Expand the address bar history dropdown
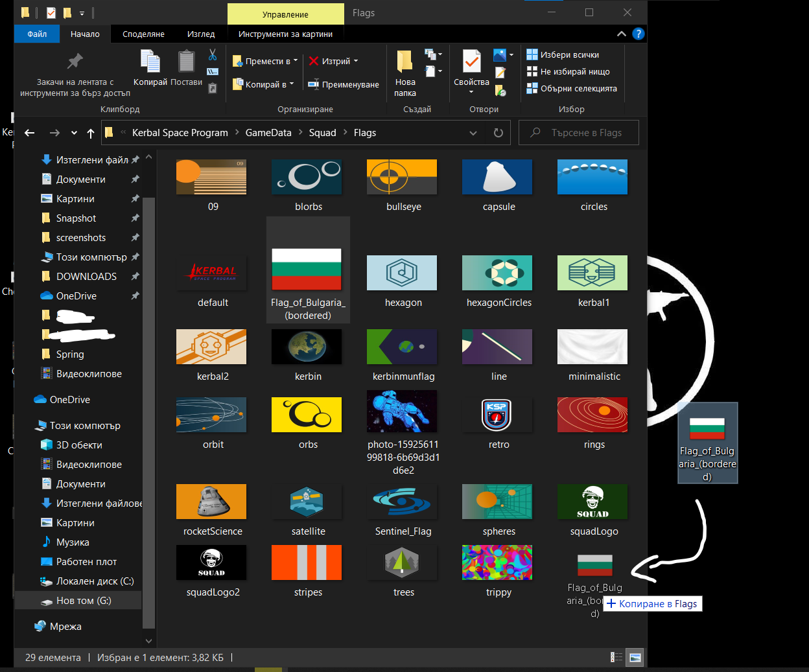 pos(473,133)
